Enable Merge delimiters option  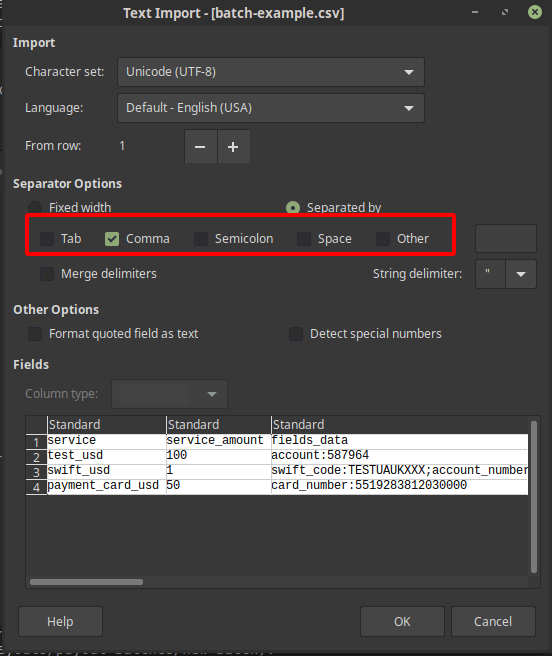tap(47, 274)
